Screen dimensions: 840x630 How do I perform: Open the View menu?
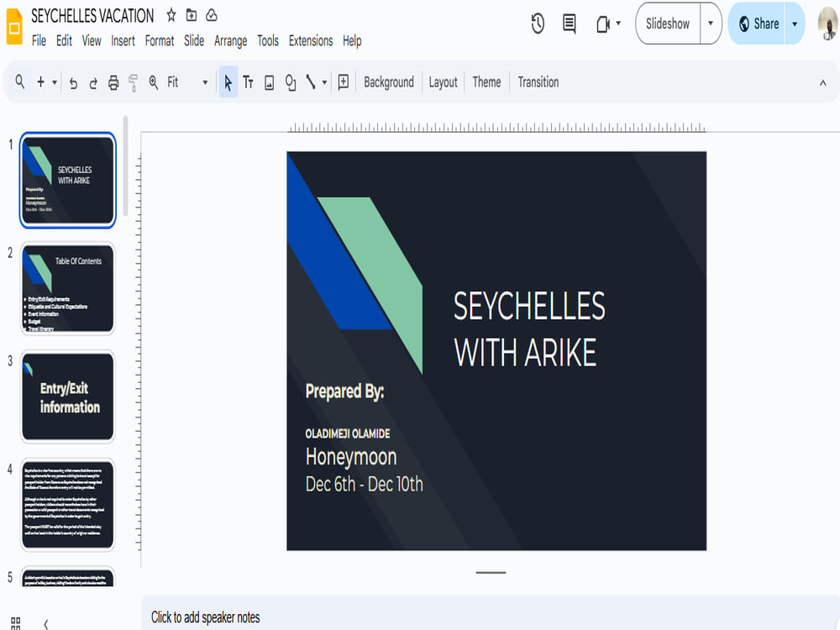[x=92, y=40]
